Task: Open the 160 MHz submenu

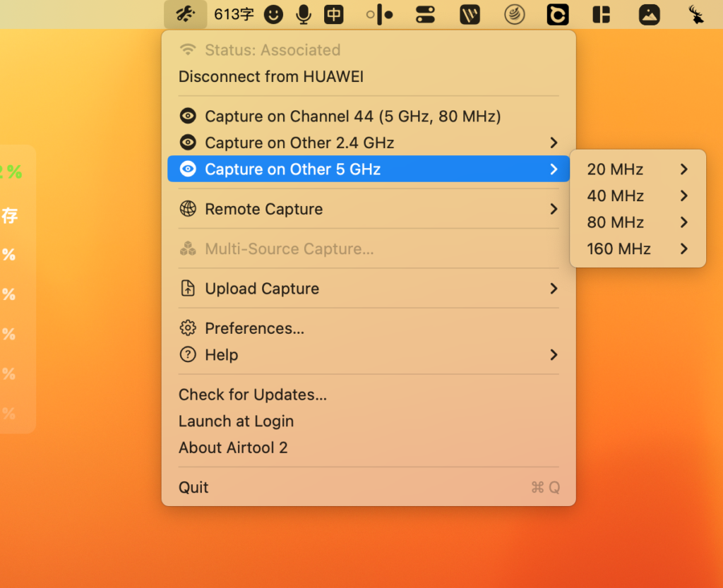Action: click(x=619, y=248)
